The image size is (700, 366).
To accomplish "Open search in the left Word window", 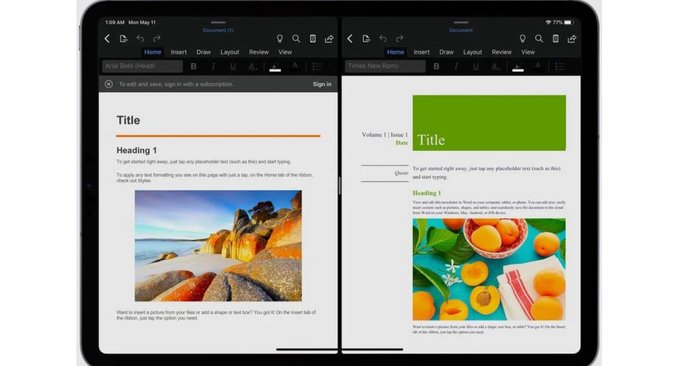I will point(296,39).
